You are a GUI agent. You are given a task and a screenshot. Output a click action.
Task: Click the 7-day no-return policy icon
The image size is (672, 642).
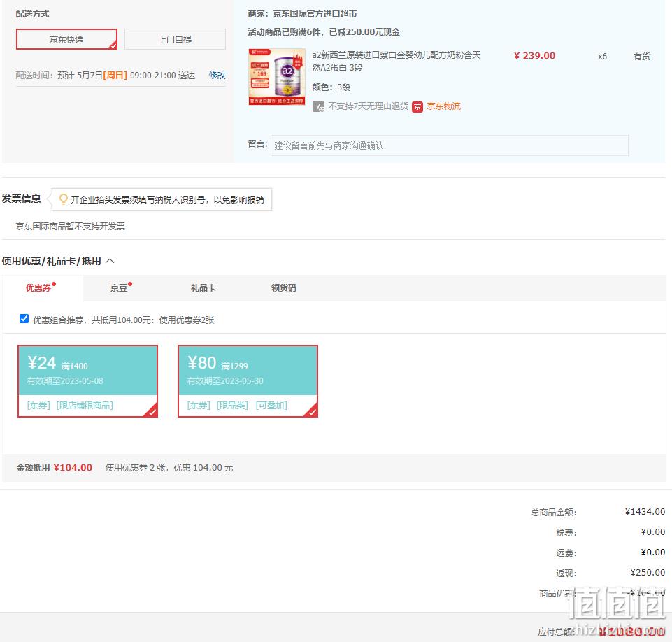click(318, 106)
